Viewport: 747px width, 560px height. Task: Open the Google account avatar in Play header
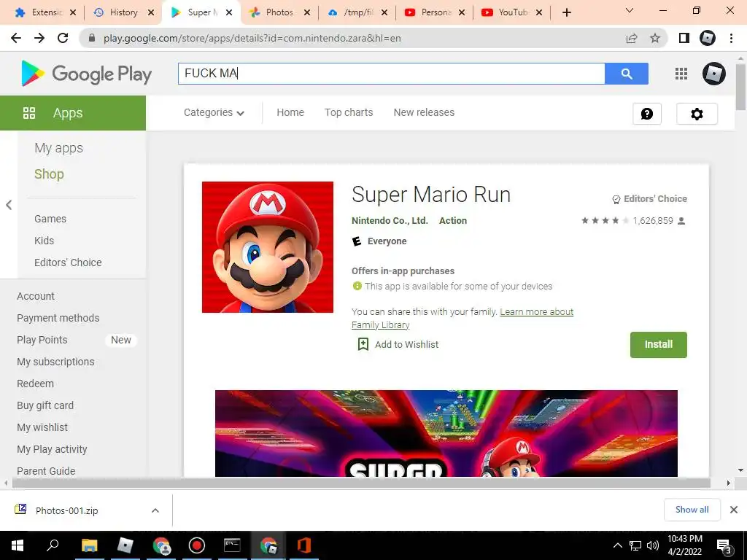(713, 74)
